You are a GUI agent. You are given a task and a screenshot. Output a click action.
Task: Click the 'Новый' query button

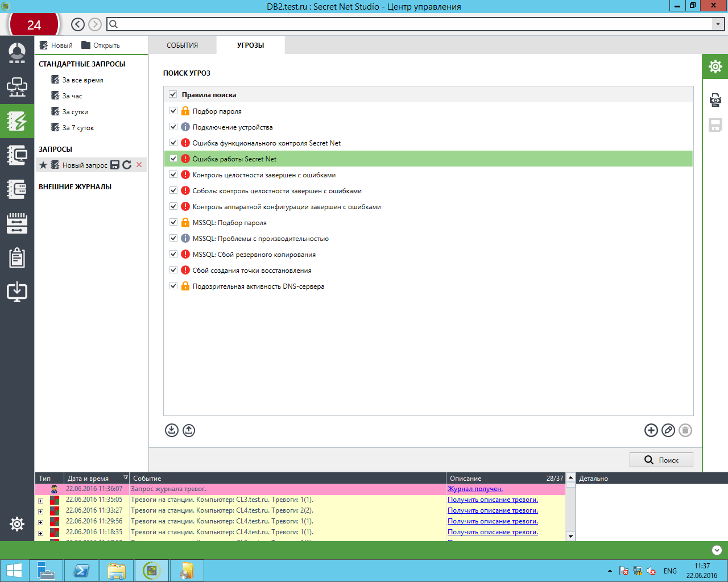(56, 45)
